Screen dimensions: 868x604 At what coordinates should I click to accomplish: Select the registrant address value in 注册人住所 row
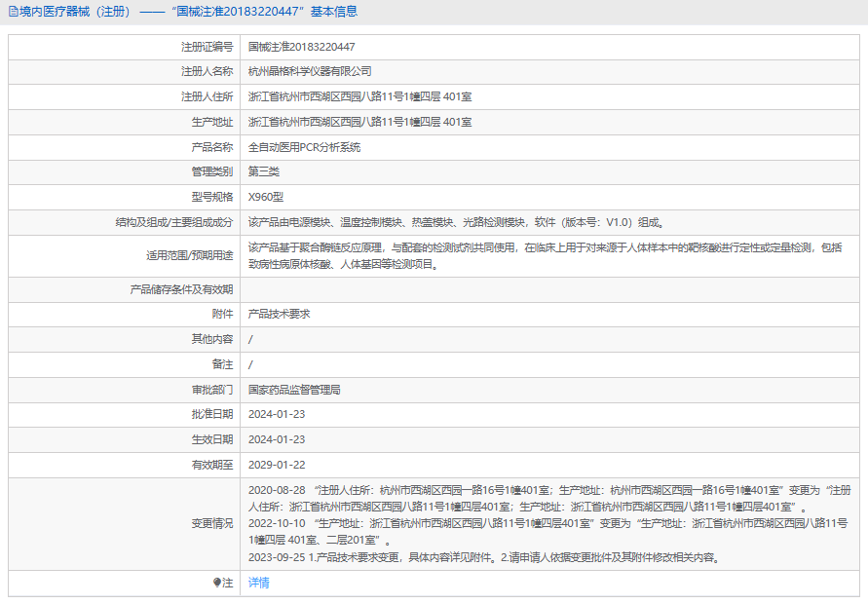coord(359,96)
